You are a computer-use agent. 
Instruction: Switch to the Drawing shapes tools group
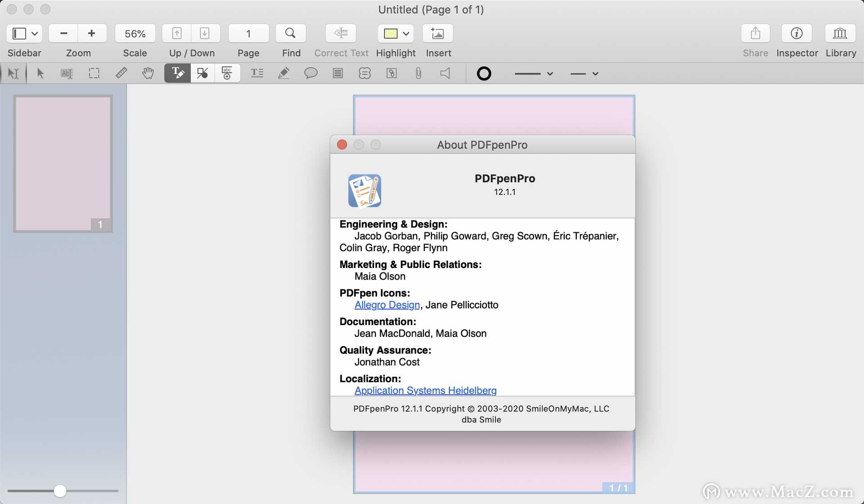point(202,73)
